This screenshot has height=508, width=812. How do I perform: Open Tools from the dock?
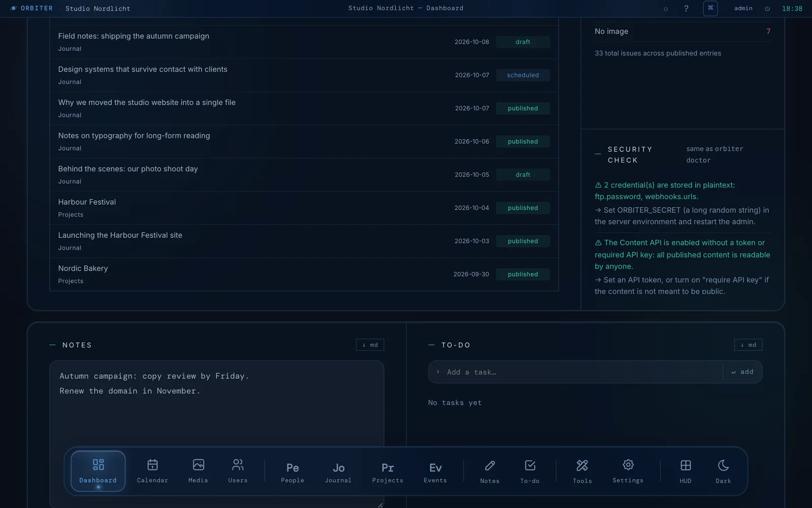click(x=582, y=471)
